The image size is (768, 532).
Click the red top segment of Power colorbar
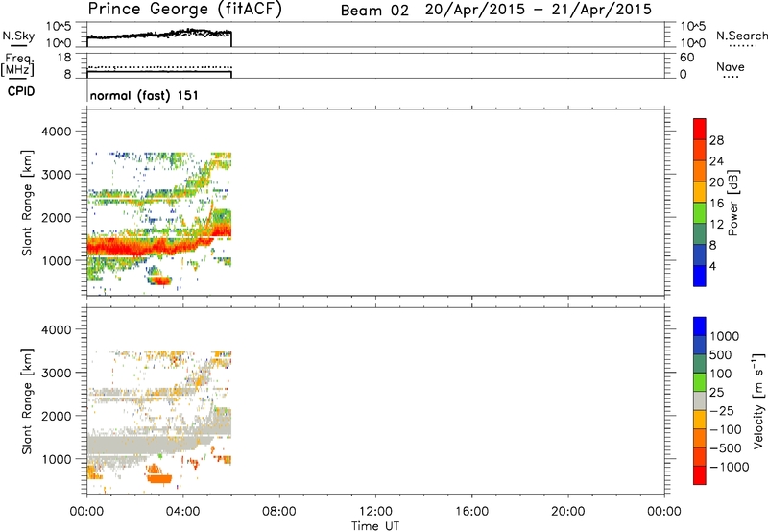point(700,130)
